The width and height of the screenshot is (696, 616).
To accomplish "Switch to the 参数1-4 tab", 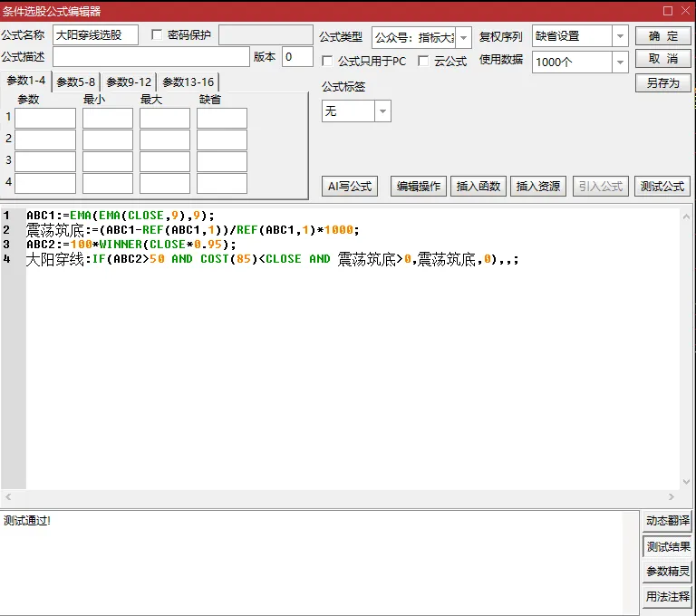I will (x=26, y=81).
